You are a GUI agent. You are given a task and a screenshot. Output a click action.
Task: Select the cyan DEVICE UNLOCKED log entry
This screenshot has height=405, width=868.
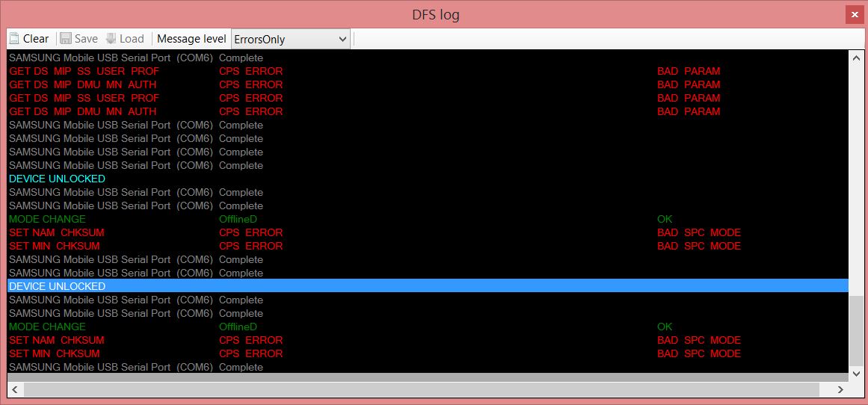[x=57, y=179]
